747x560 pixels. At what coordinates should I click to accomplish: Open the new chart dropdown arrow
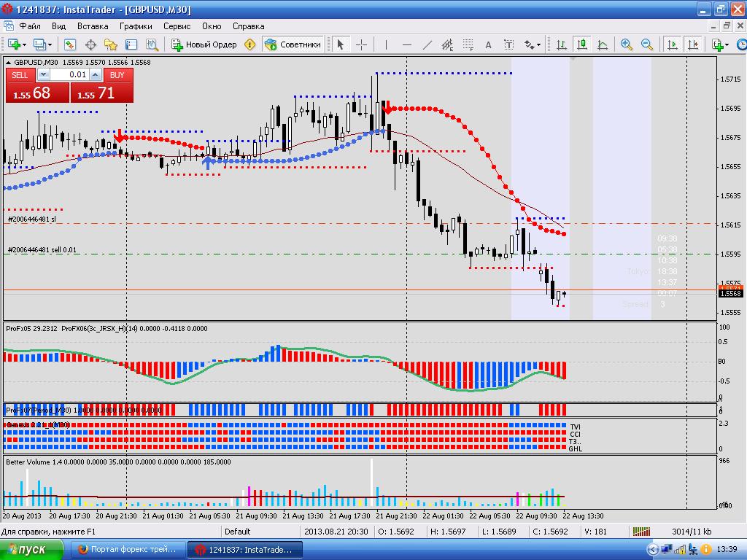click(24, 45)
